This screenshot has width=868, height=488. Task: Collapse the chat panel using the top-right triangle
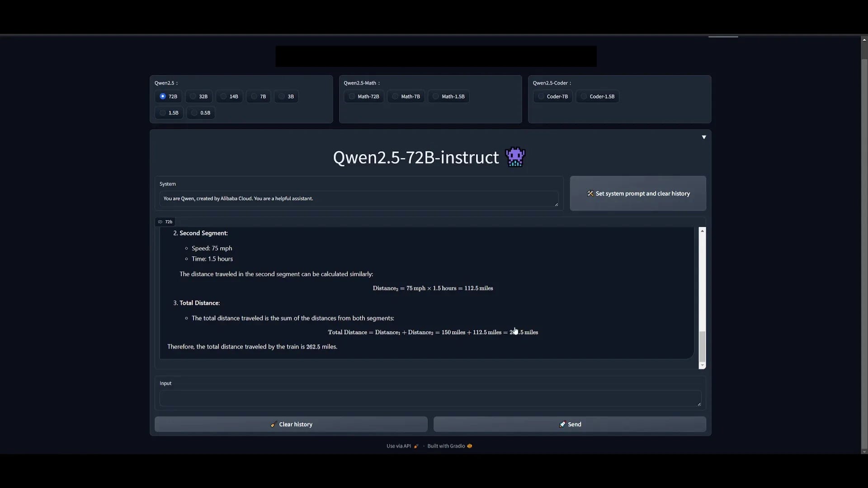[x=703, y=137]
